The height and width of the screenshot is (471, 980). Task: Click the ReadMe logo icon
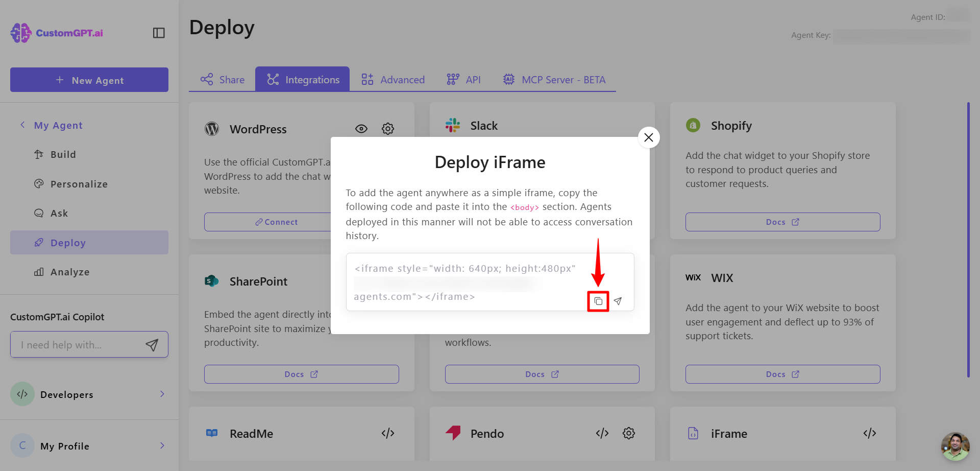click(x=212, y=433)
